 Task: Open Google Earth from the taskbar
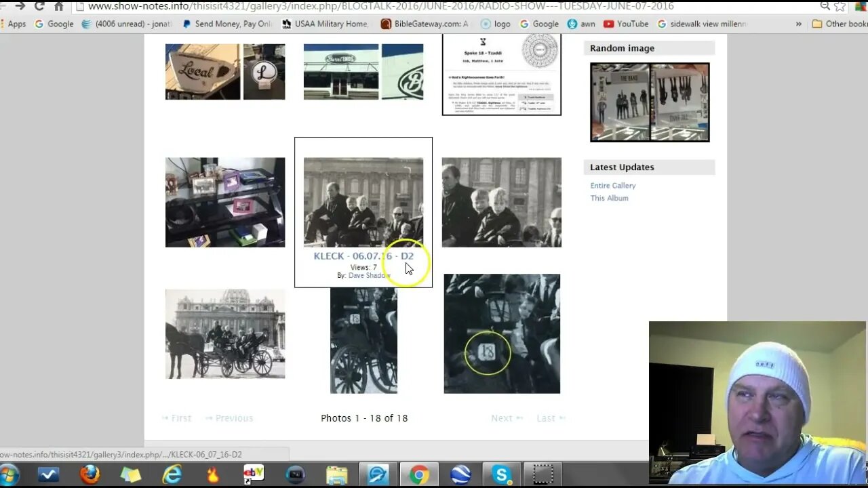[x=460, y=474]
